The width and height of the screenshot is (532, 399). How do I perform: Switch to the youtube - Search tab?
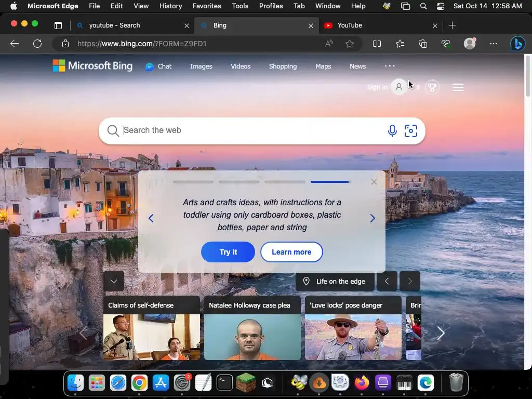click(x=132, y=25)
